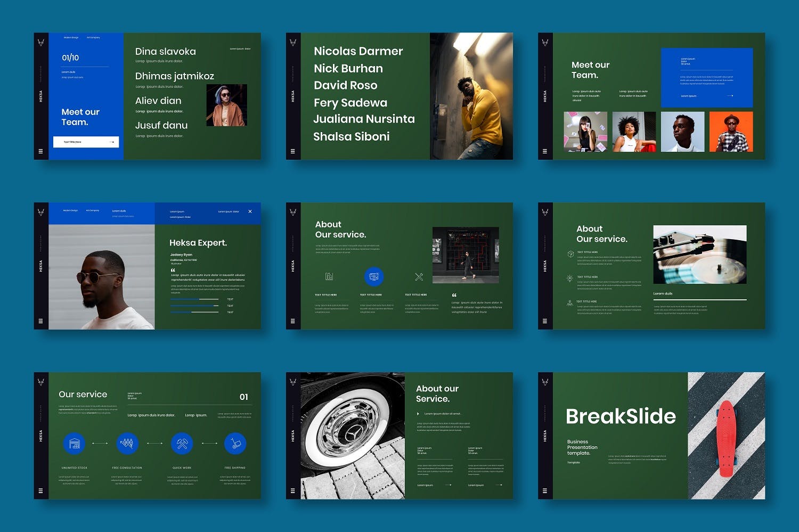This screenshot has width=799, height=532.
Task: Click the crossed hammers Quick Work icon
Action: click(x=182, y=443)
